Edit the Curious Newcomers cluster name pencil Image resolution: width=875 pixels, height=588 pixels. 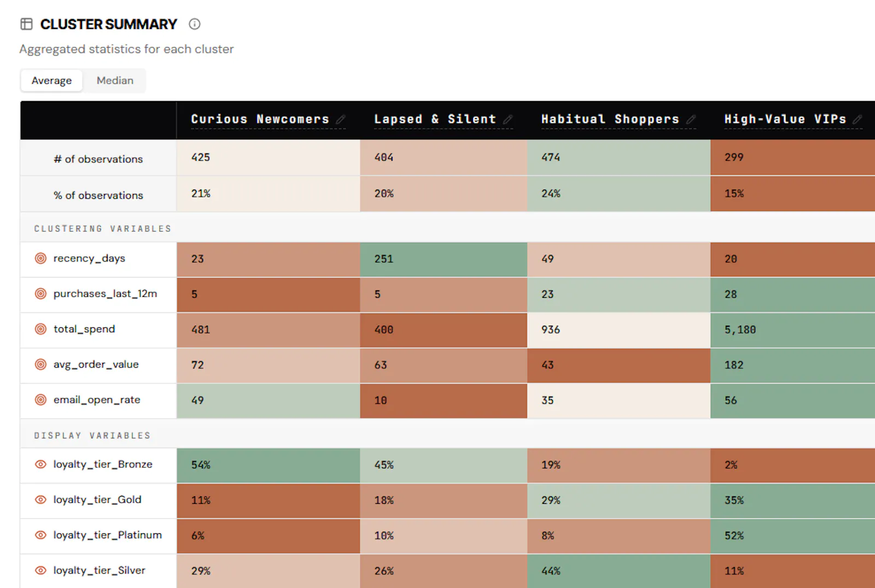point(341,119)
